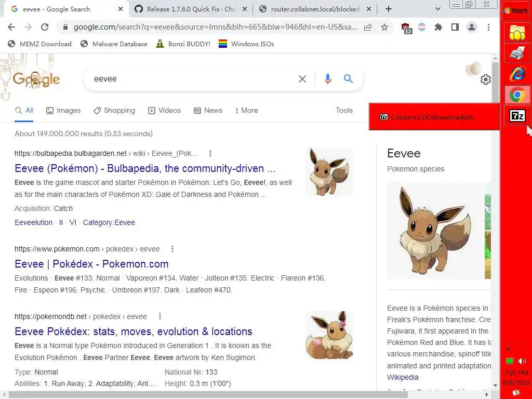Click the volume speaker tray icon

522,361
